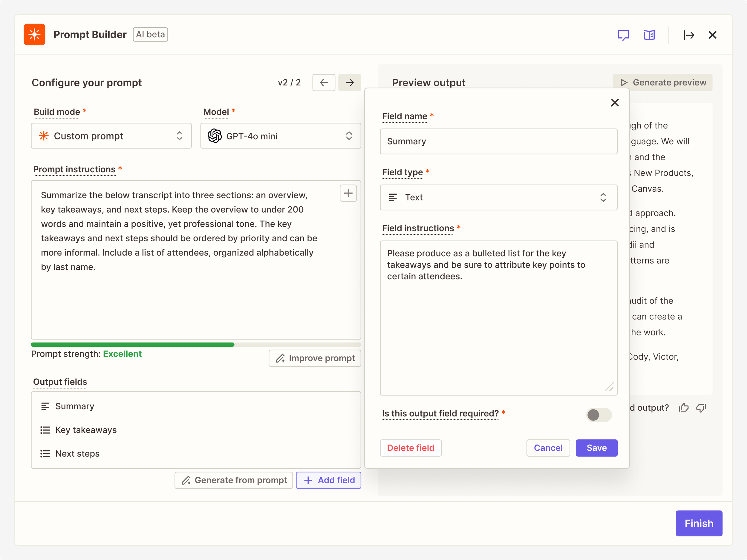The image size is (747, 560).
Task: Close the field editor popup
Action: (x=614, y=103)
